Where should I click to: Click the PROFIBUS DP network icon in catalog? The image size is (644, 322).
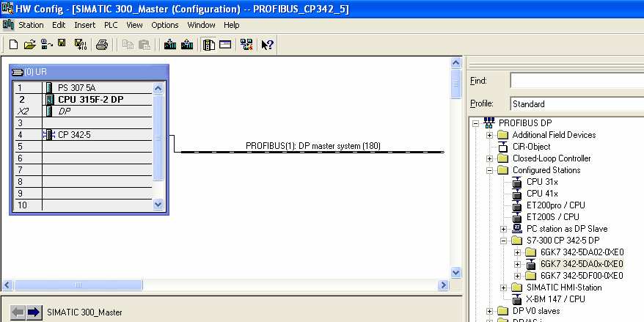(x=489, y=122)
